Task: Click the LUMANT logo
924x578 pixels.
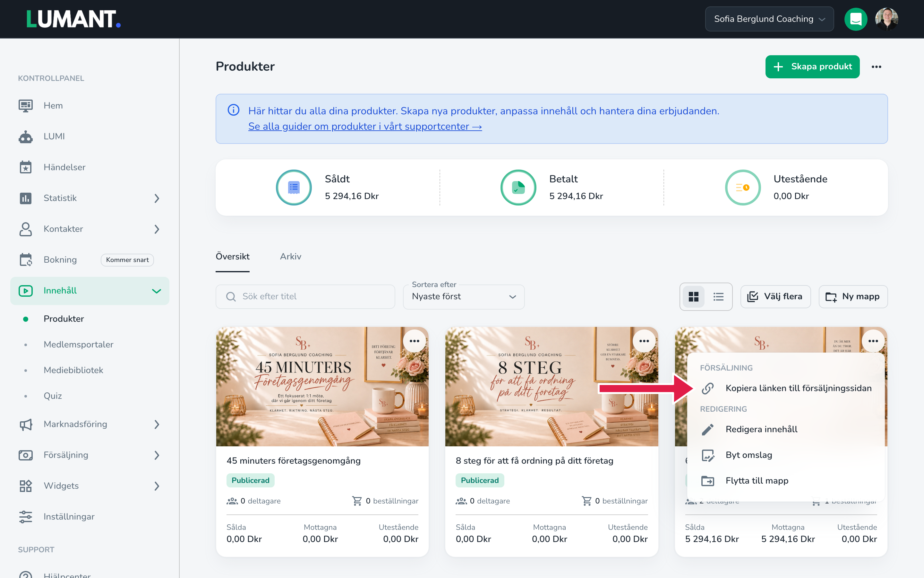Action: (73, 19)
